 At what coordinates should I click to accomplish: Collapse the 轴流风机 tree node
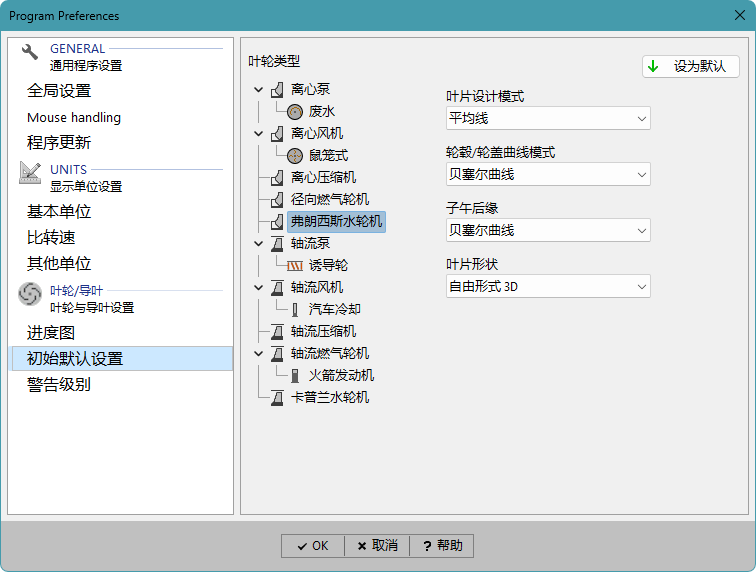259,288
